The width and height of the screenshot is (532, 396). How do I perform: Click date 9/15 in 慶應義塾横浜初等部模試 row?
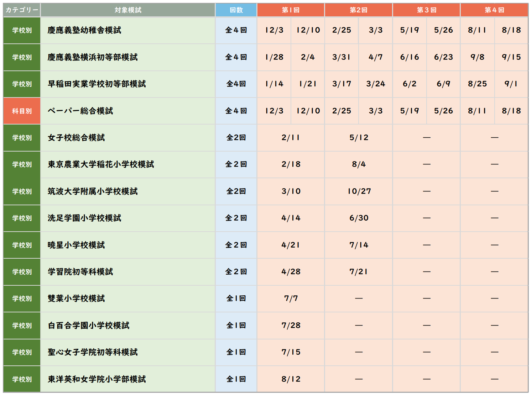(511, 57)
